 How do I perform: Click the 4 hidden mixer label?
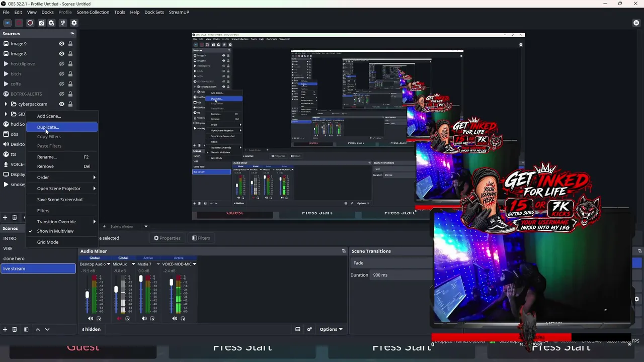pos(91,329)
